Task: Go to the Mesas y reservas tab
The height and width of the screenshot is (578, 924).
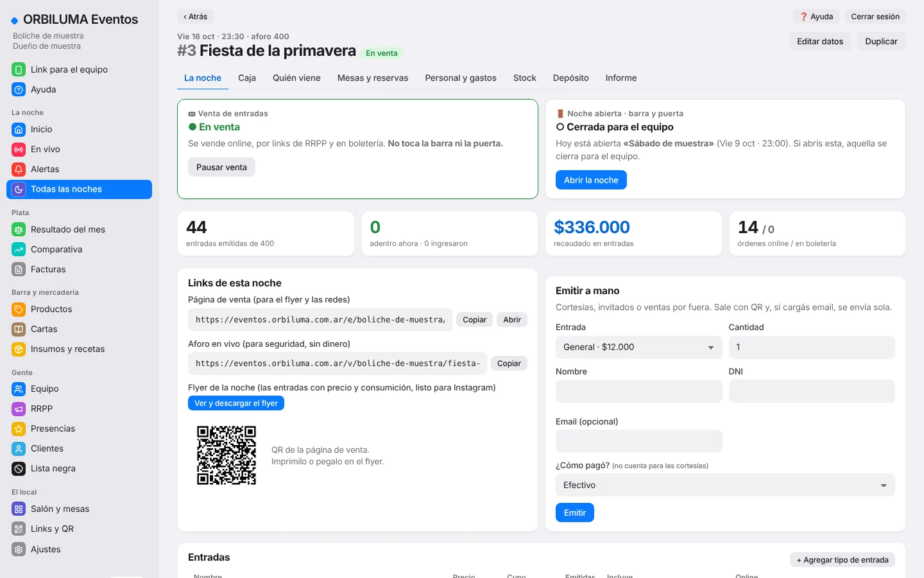Action: (373, 78)
